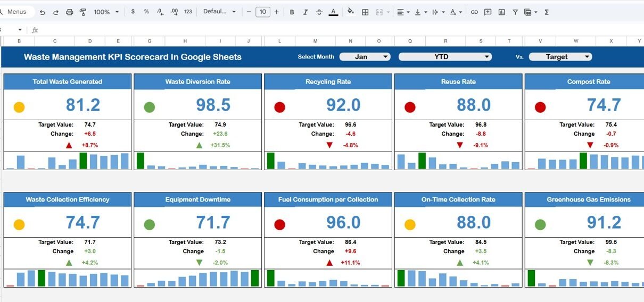Select the paint format tool

[x=83, y=12]
